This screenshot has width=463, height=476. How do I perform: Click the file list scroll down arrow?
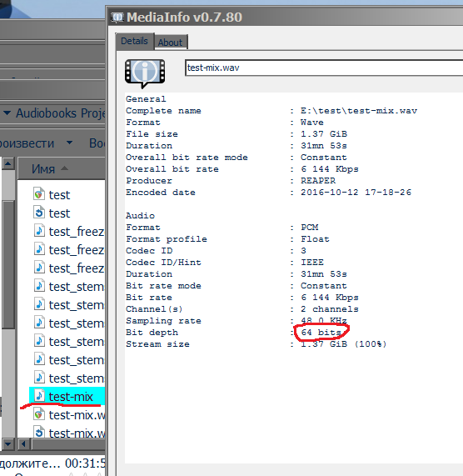pyautogui.click(x=8, y=444)
